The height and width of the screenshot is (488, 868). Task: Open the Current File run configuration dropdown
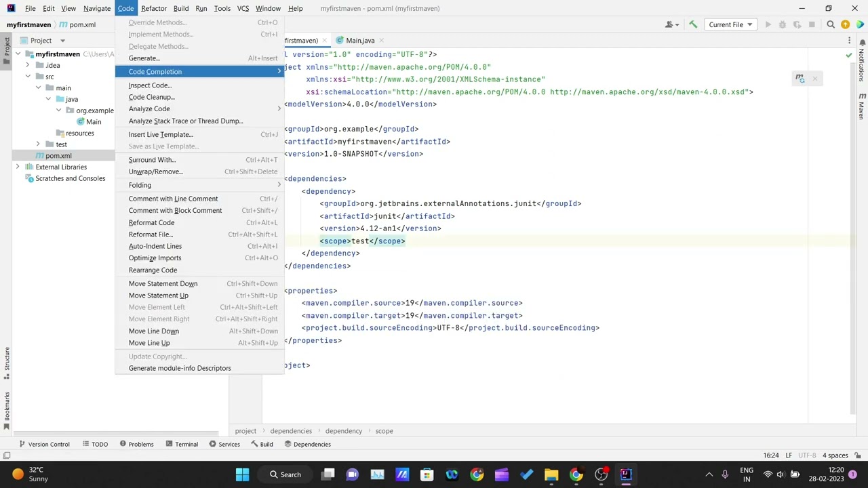730,24
